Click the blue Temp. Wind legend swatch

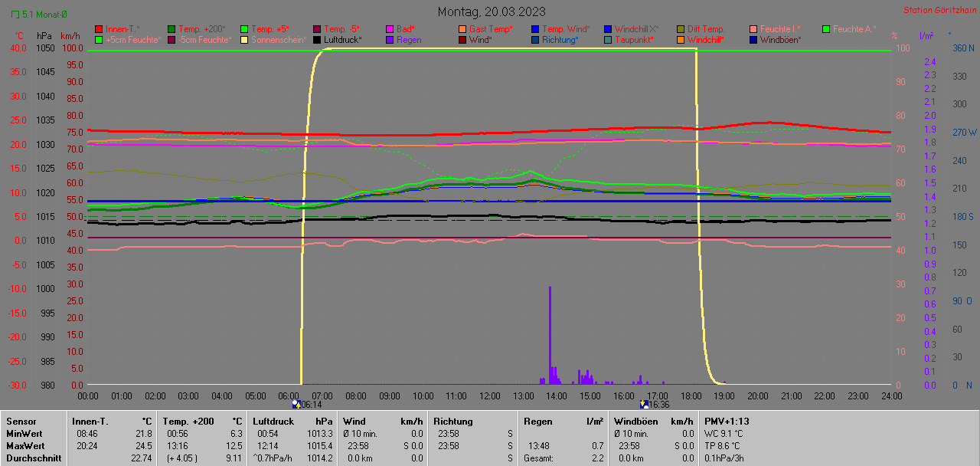pyautogui.click(x=535, y=29)
